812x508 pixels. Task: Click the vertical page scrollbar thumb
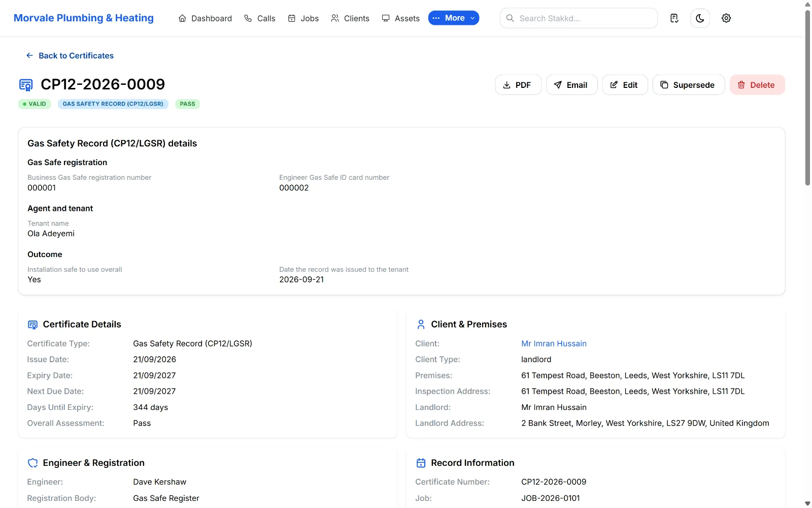coord(807,98)
